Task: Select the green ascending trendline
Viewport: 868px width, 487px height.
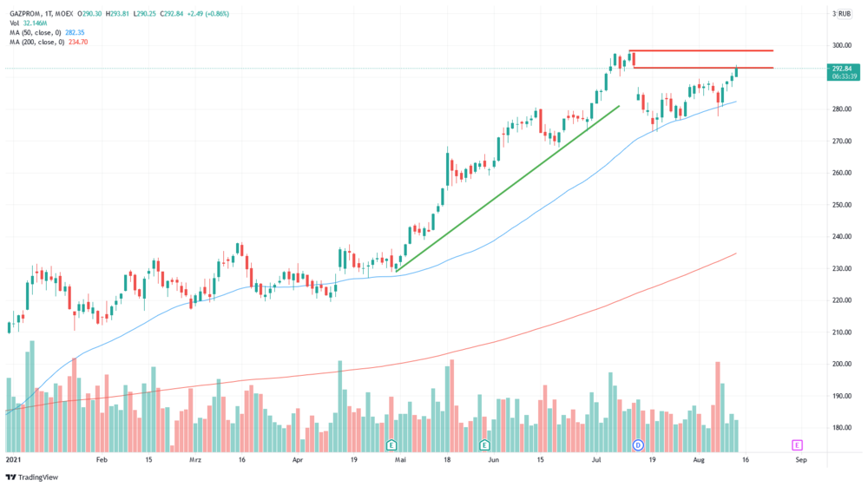Action: tap(508, 188)
